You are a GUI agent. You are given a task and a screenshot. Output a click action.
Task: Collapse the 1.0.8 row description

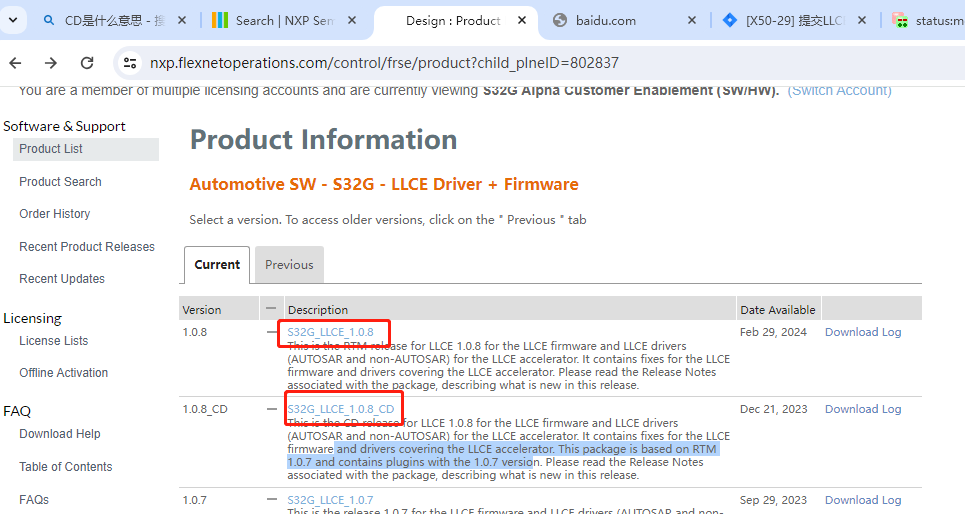(271, 332)
